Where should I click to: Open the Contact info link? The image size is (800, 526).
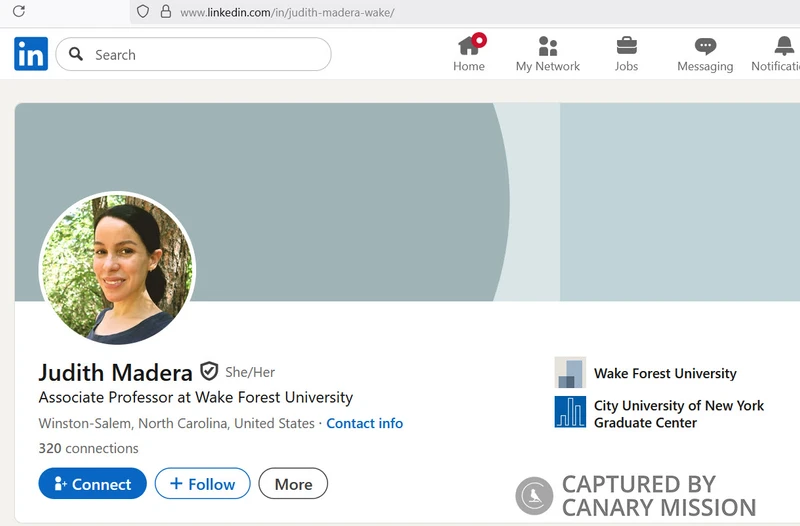pyautogui.click(x=364, y=423)
